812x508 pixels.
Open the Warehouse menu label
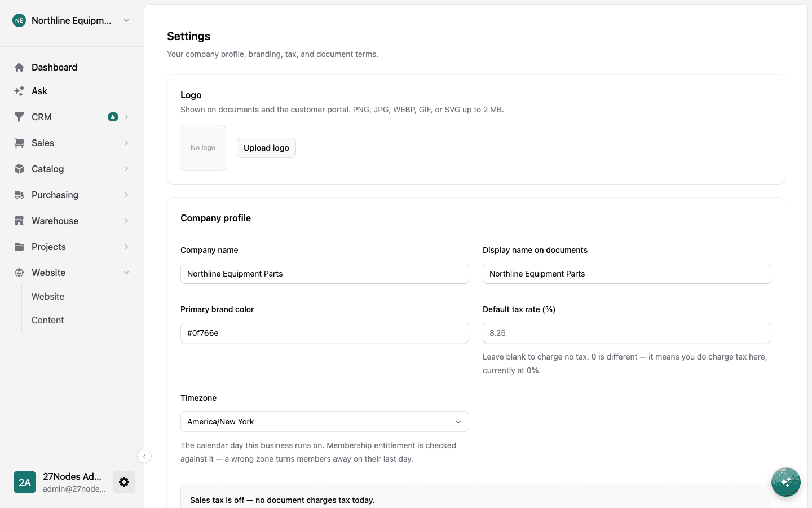[55, 221]
